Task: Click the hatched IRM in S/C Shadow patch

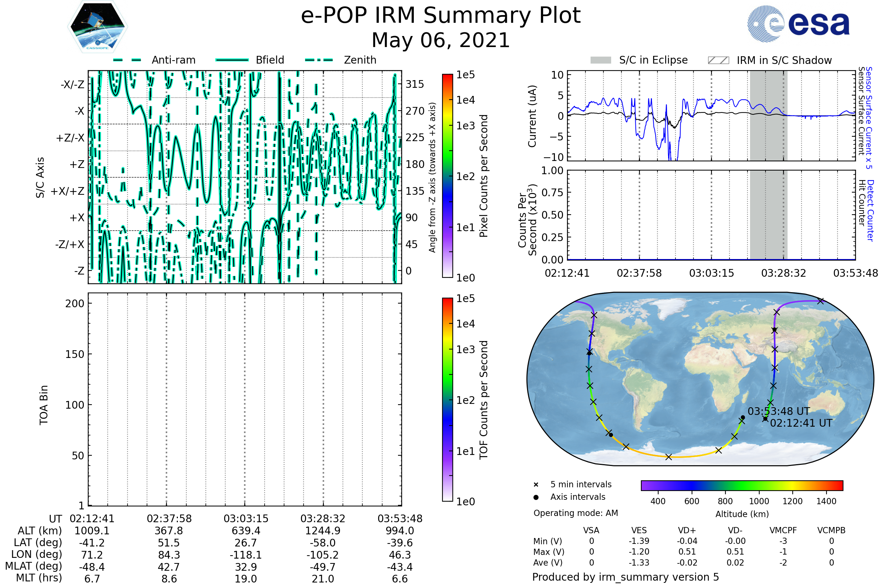Action: [718, 60]
